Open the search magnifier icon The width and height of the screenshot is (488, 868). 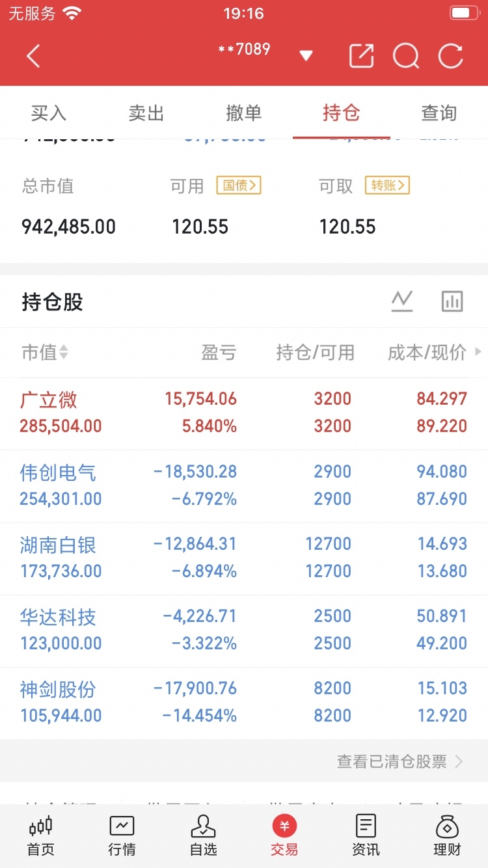tap(406, 57)
